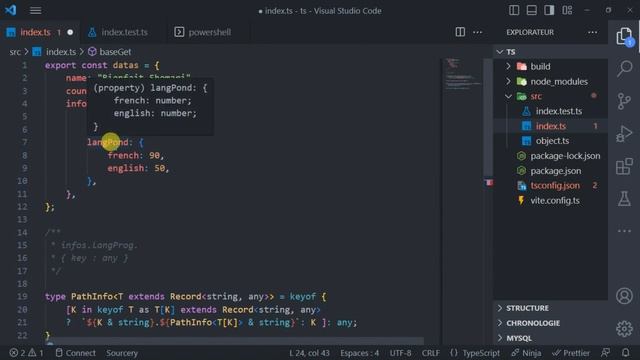Click the vertical editor scrollbar

pyautogui.click(x=489, y=118)
